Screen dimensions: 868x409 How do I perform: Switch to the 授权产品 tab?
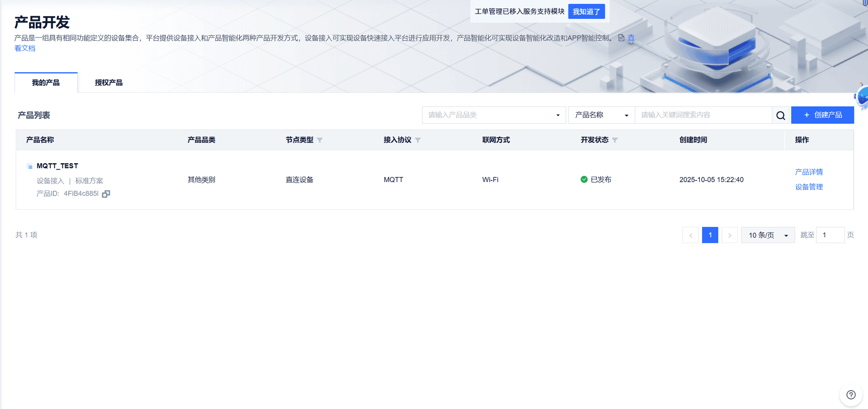tap(108, 82)
